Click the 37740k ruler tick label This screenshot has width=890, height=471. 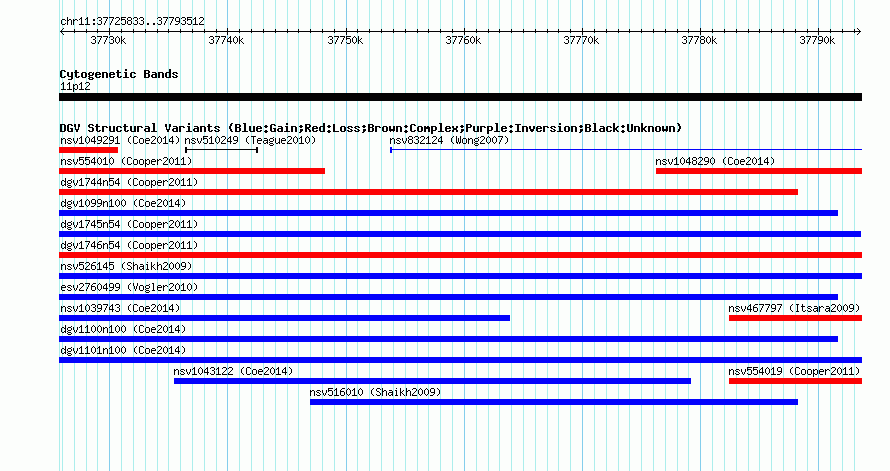tap(226, 40)
